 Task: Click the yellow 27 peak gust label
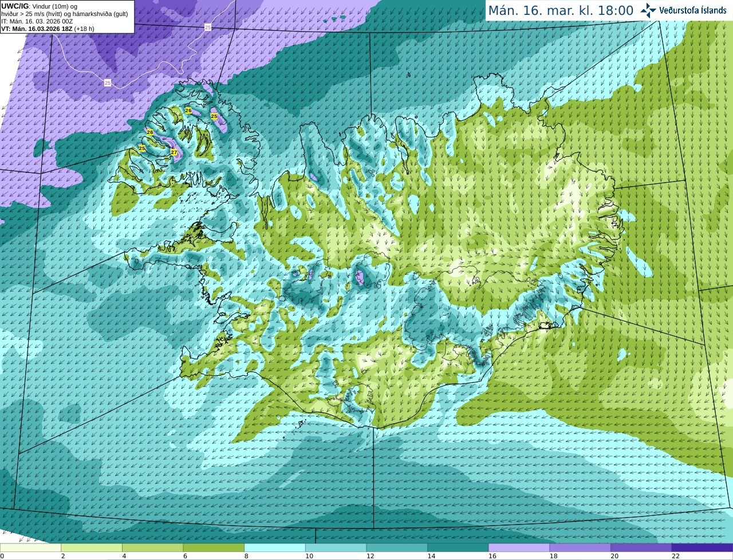point(174,152)
